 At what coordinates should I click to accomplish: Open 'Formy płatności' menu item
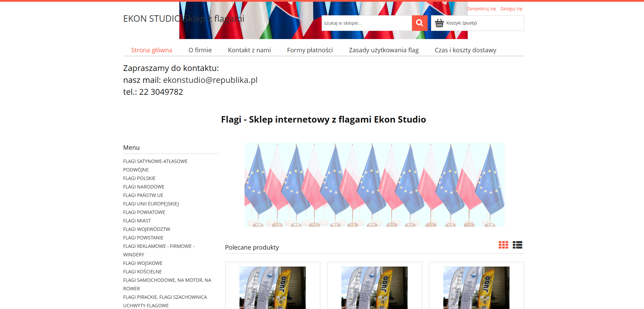click(x=310, y=50)
